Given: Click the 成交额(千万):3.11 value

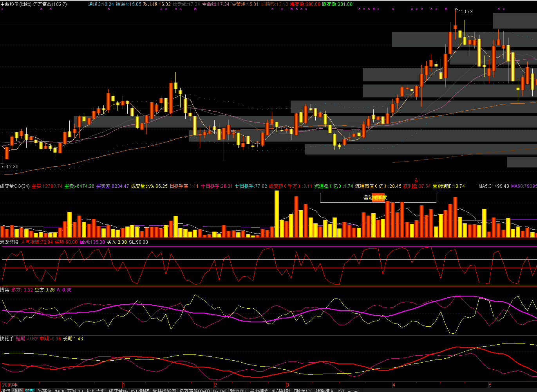Looking at the screenshot, I should (x=291, y=186).
